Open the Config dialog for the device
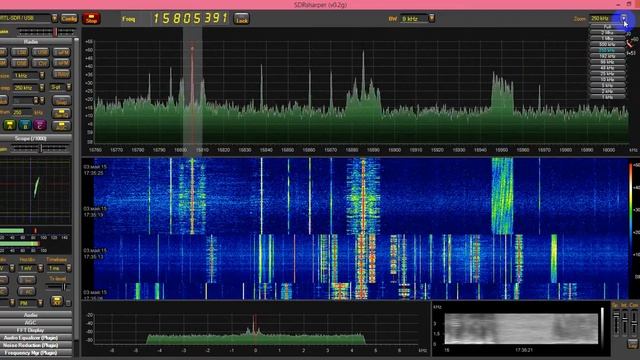Image resolution: width=640 pixels, height=360 pixels. click(69, 18)
